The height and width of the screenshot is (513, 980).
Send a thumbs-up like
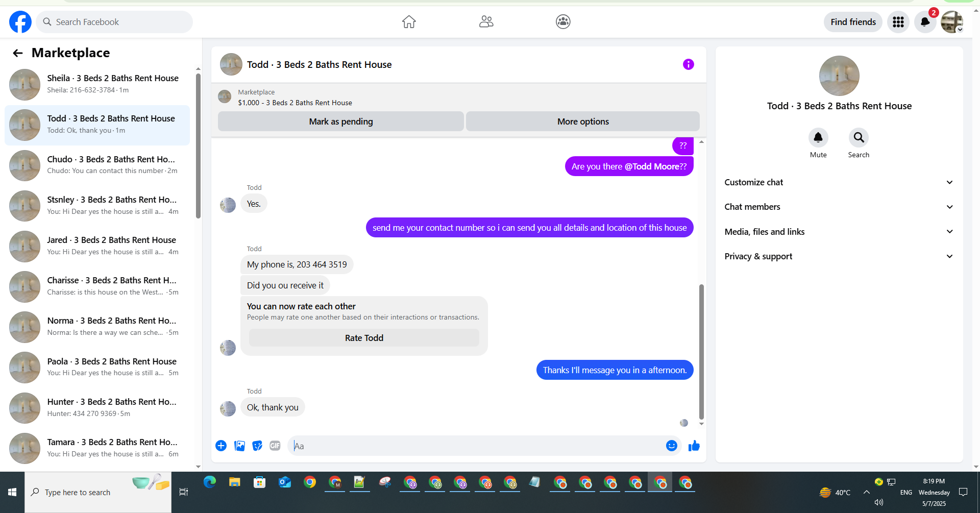click(x=694, y=446)
